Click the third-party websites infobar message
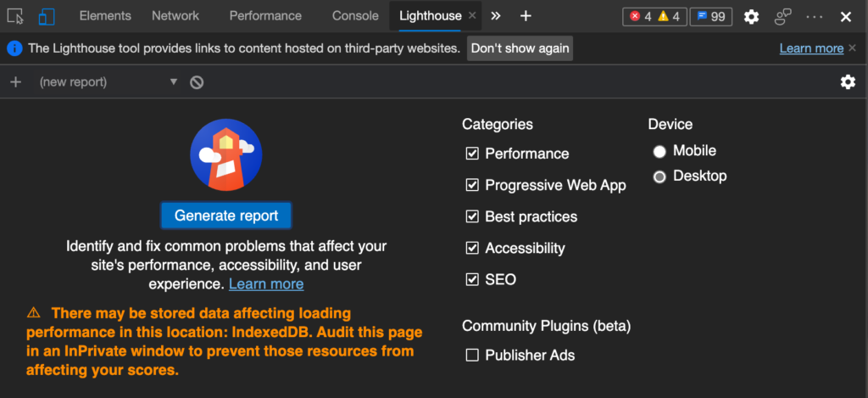Viewport: 868px width, 398px height. (x=244, y=48)
